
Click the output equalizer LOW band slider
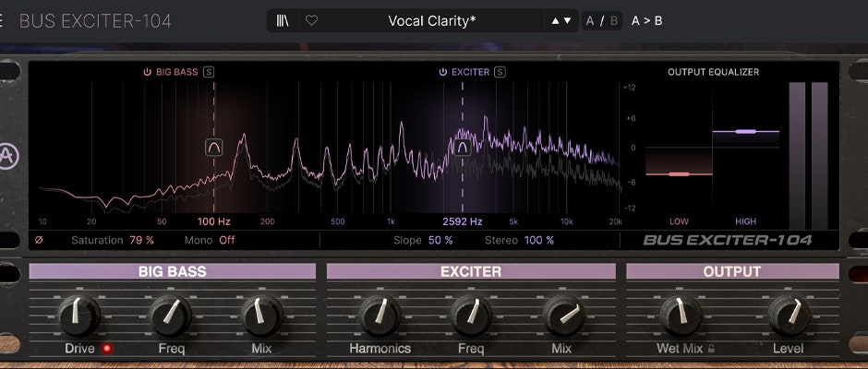point(680,173)
